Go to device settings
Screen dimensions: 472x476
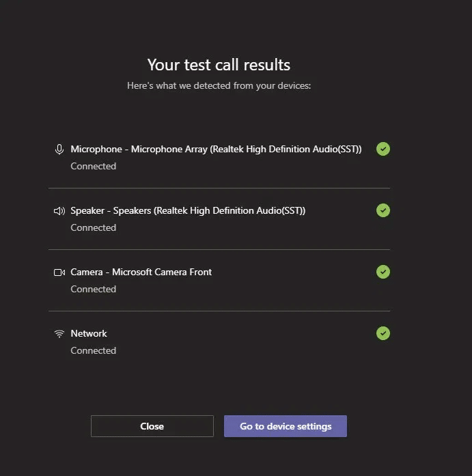pyautogui.click(x=286, y=426)
